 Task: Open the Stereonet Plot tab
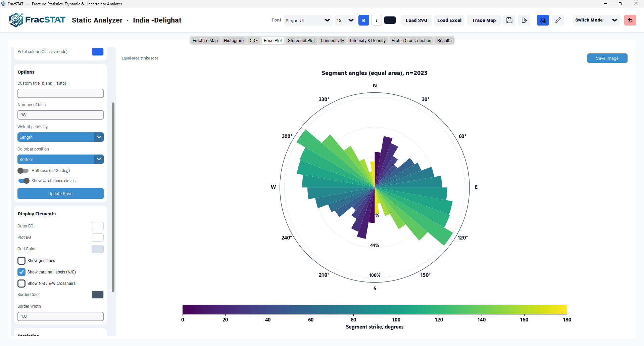[x=301, y=40]
